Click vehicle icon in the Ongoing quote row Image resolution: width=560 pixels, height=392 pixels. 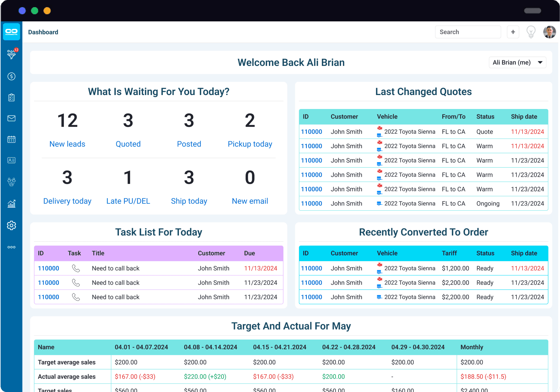point(379,203)
